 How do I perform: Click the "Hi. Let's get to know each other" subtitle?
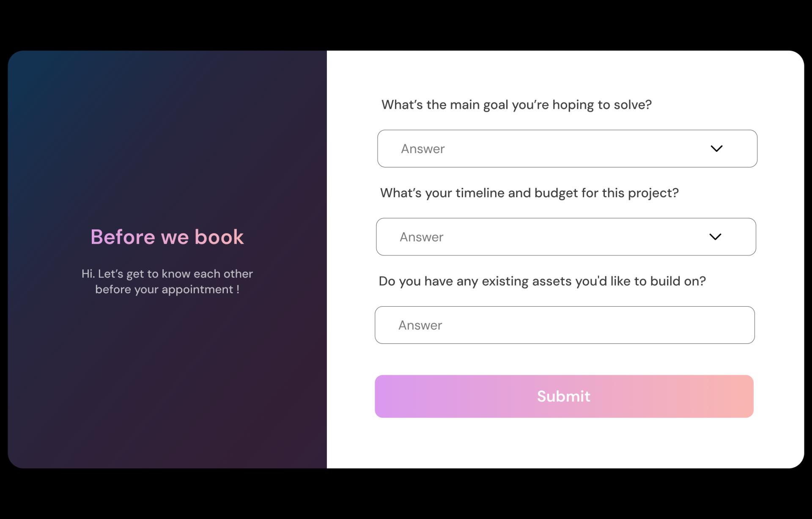[167, 274]
